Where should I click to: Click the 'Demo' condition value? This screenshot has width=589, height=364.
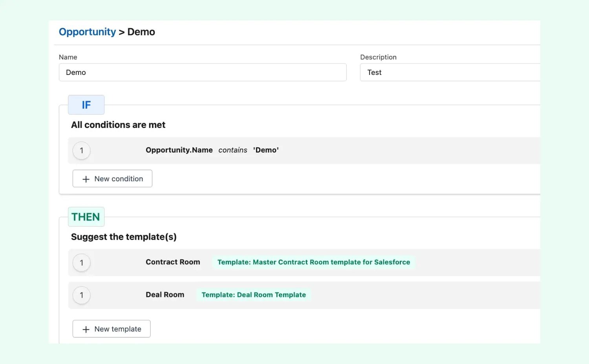266,150
